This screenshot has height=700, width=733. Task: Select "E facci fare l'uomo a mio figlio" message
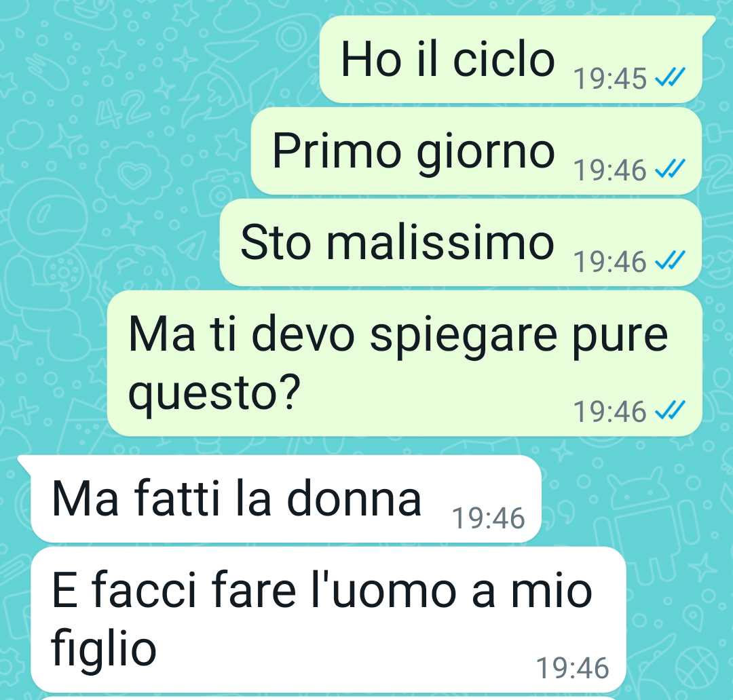click(328, 620)
